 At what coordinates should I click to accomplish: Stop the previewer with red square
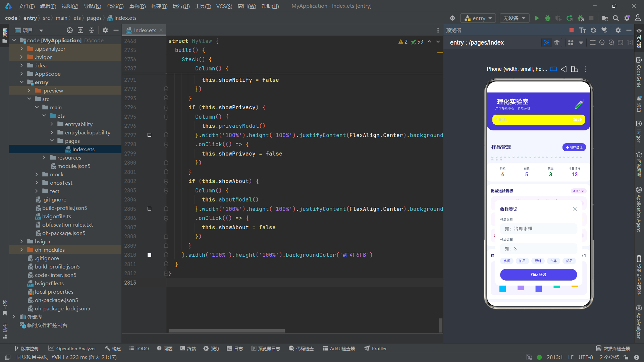(x=572, y=30)
